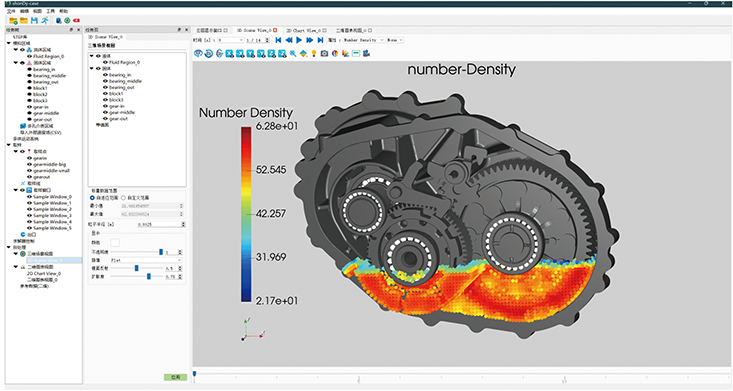Click the colorful chart icon in viewport toolbar
The height and width of the screenshot is (391, 733).
pos(345,54)
